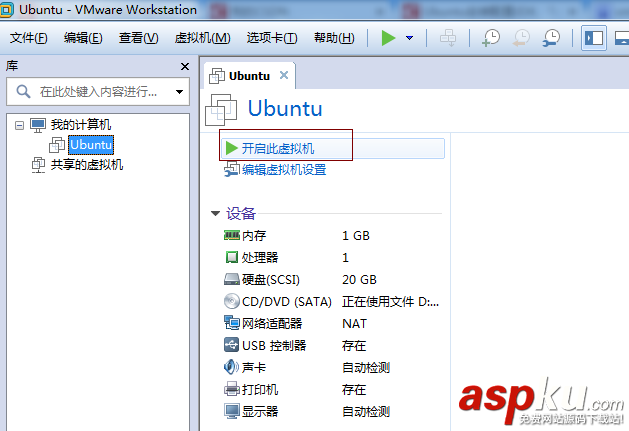Select the 内存 device label
This screenshot has height=431, width=629.
(254, 236)
